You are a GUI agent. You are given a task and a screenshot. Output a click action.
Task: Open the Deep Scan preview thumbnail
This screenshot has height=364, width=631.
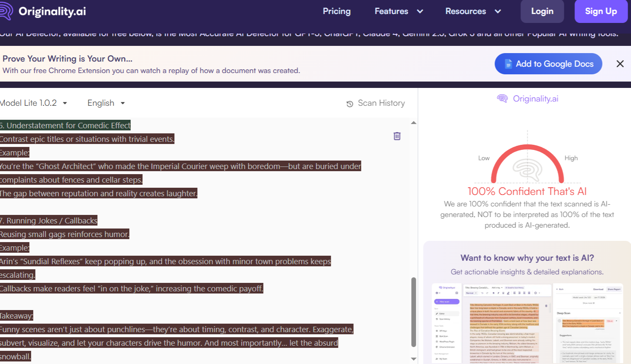[588, 324]
